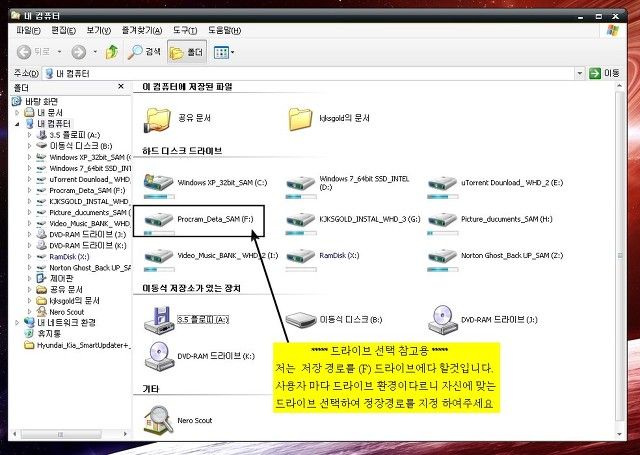Screen dimensions: 640x455
Task: Select the 공유 문서 folder icon
Action: [157, 120]
